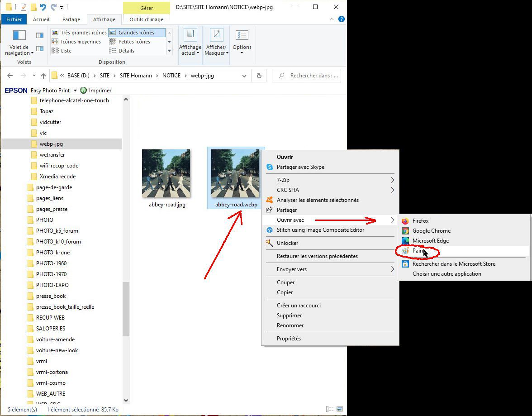Switch to details view icon in status bar
532x416 pixels.
(x=330, y=409)
